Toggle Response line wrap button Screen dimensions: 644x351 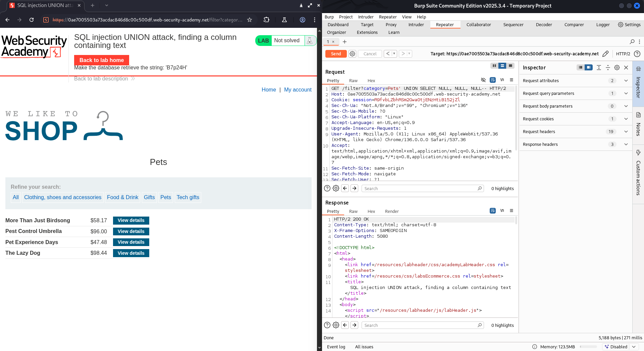493,211
